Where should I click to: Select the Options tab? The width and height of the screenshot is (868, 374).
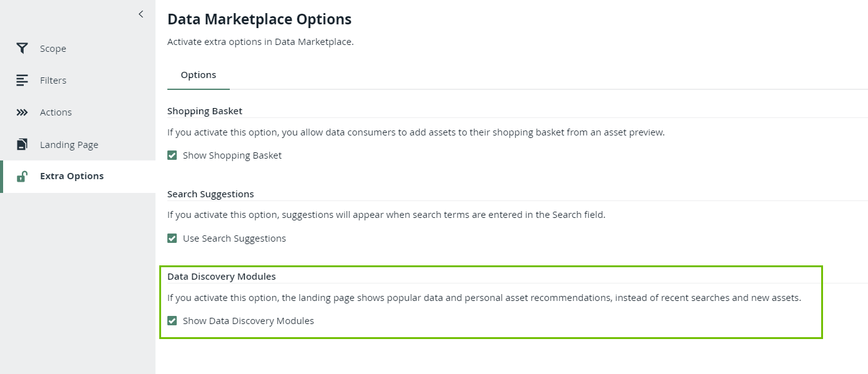coord(199,75)
